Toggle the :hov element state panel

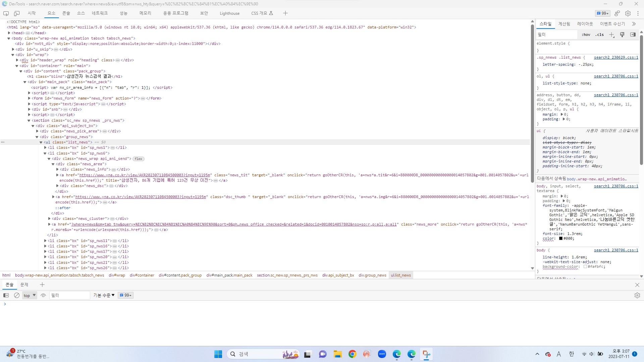[x=586, y=35]
